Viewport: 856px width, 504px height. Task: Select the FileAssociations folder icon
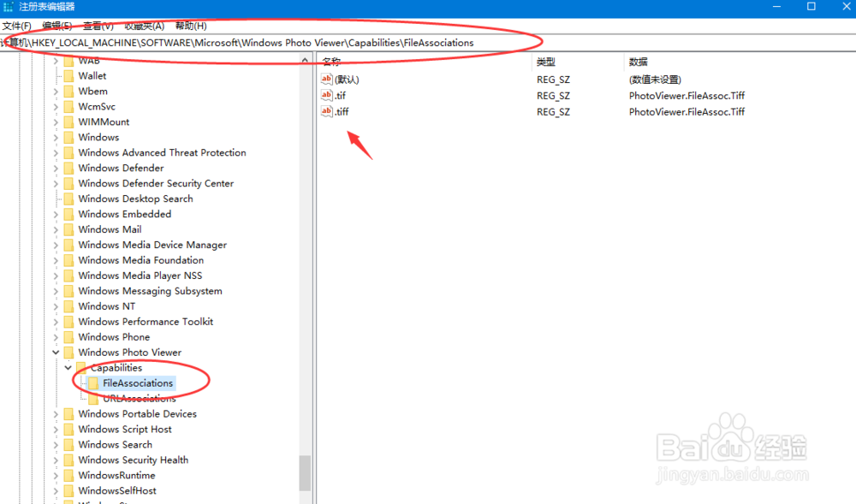pyautogui.click(x=92, y=382)
